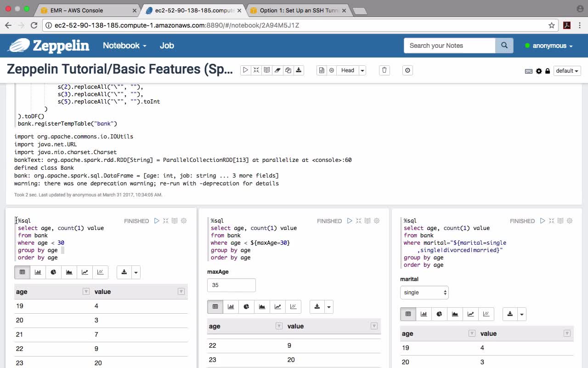
Task: Open interpreter binding gear settings
Action: coord(539,71)
